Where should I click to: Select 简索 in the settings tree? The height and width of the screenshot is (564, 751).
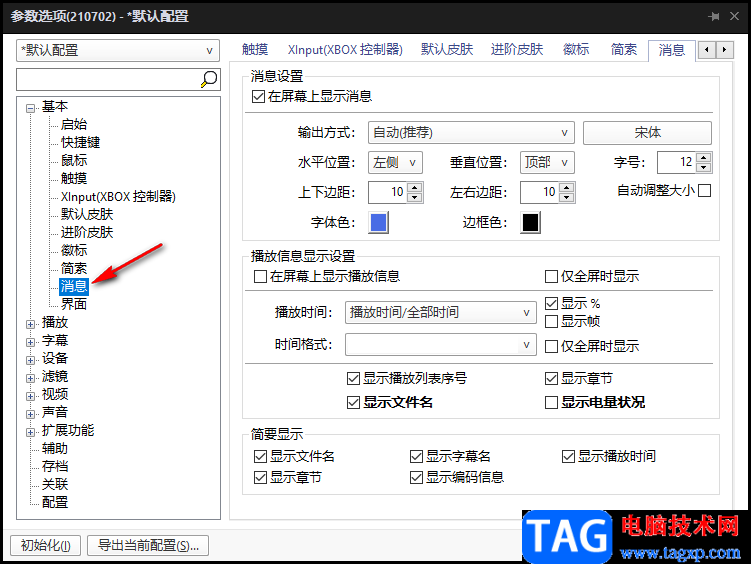[74, 268]
